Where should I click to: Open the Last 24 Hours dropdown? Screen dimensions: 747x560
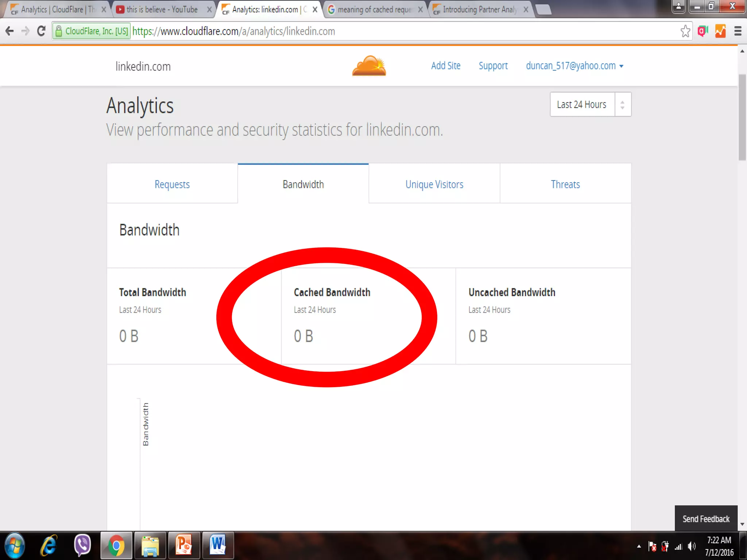(x=590, y=105)
